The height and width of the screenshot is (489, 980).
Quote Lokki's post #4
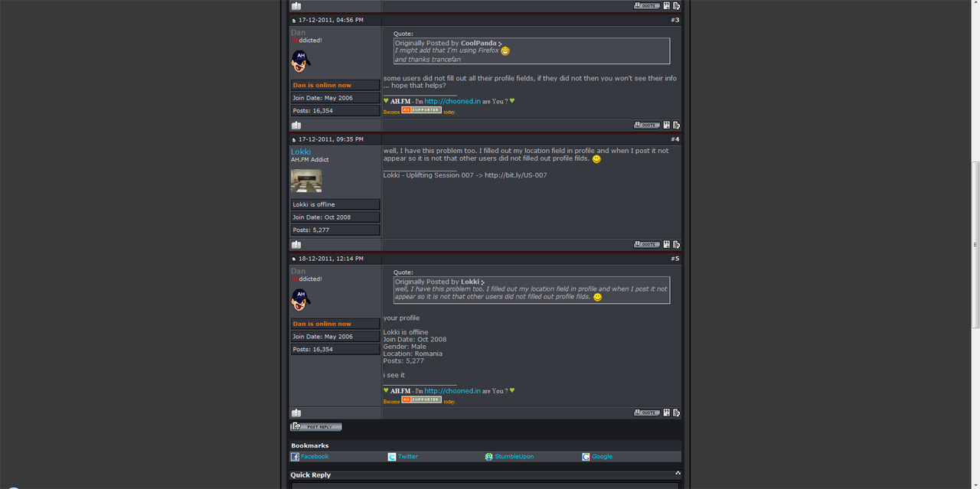coord(647,245)
